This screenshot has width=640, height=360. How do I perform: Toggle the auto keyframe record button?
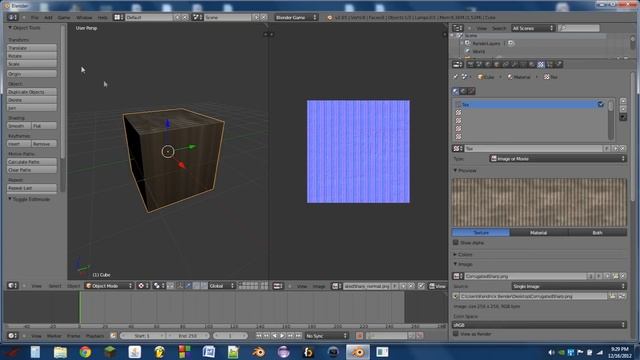click(x=359, y=336)
